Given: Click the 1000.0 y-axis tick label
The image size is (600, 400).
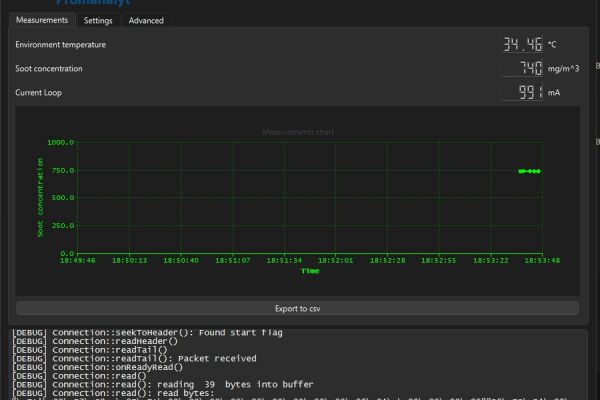Looking at the screenshot, I should coord(60,142).
